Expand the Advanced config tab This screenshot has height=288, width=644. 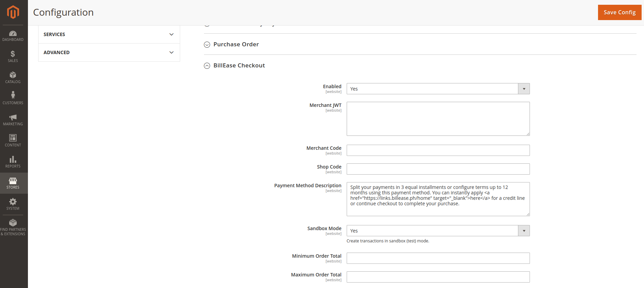[109, 52]
